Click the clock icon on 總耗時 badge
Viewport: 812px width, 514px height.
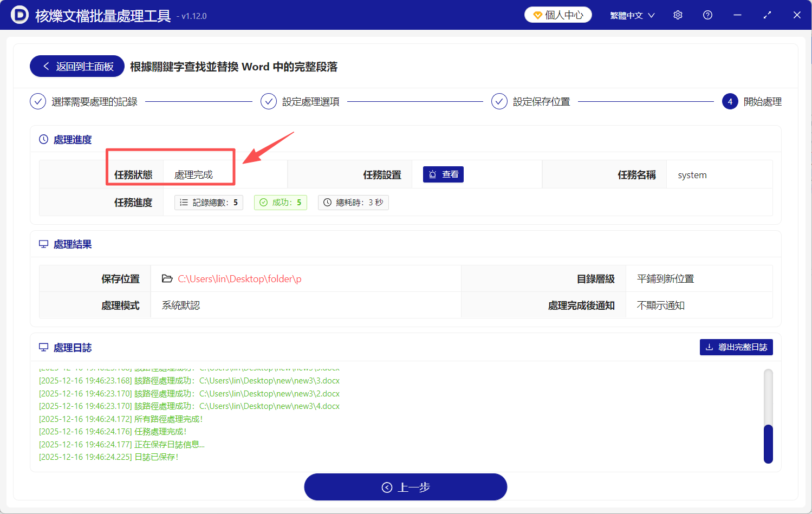[x=328, y=202]
